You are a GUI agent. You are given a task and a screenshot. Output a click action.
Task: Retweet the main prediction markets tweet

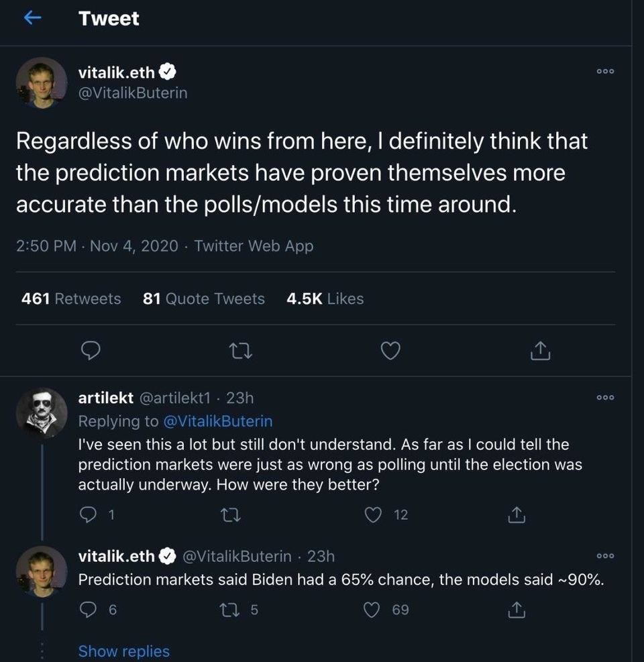[x=240, y=351]
